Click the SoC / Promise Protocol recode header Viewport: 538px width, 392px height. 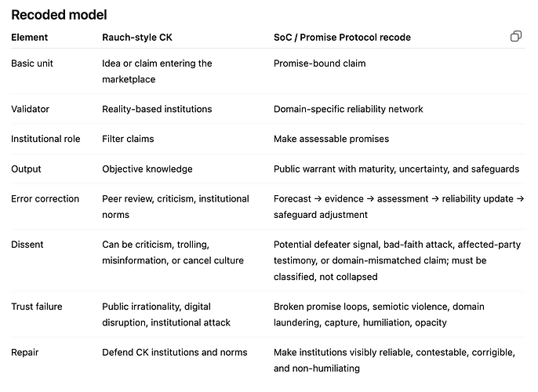[342, 37]
